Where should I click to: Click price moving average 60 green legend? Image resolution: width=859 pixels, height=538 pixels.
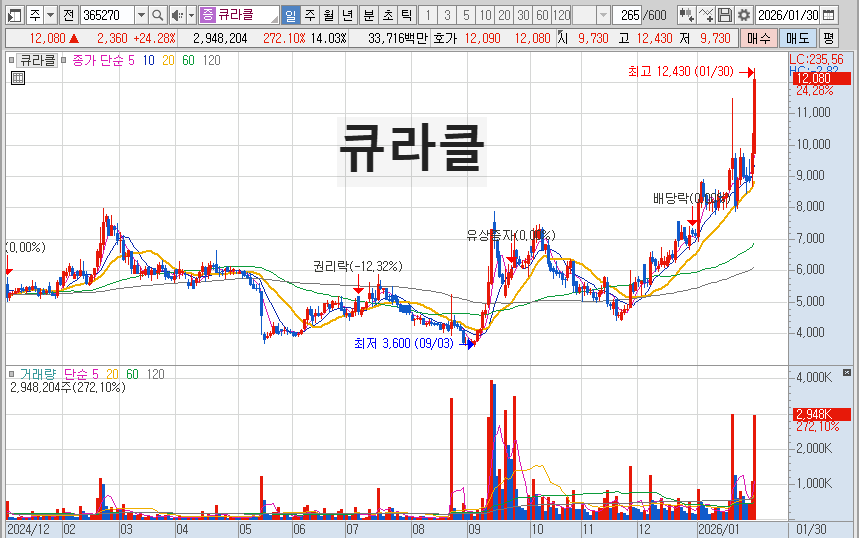188,60
